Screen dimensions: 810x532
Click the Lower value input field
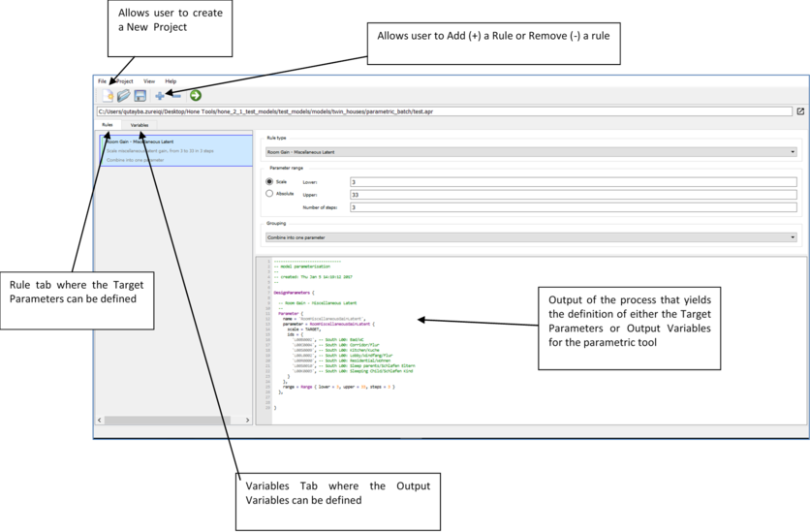pos(572,181)
